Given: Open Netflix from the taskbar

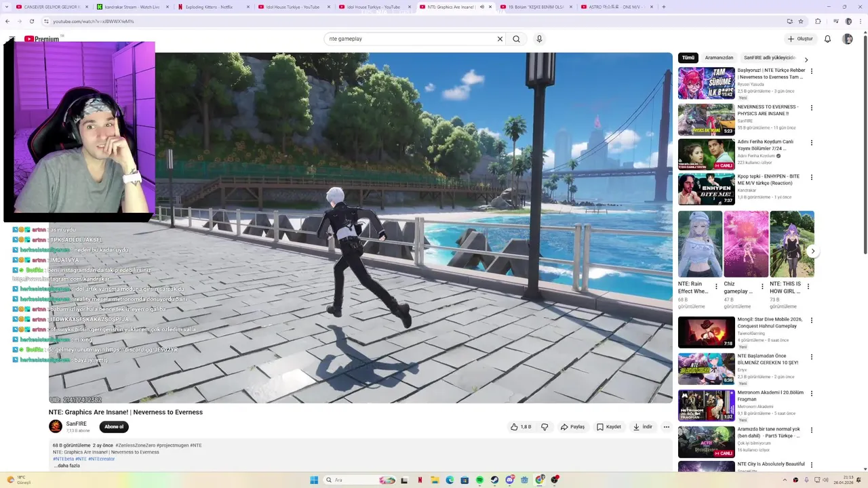Looking at the screenshot, I should click(420, 480).
